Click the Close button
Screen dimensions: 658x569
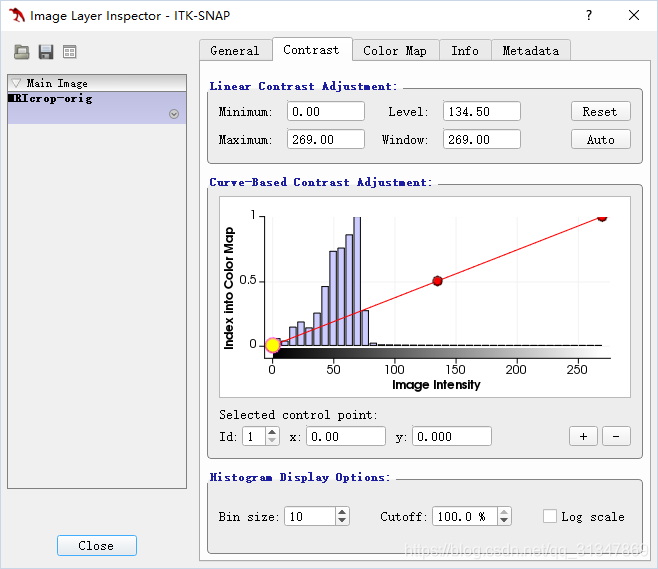click(97, 546)
